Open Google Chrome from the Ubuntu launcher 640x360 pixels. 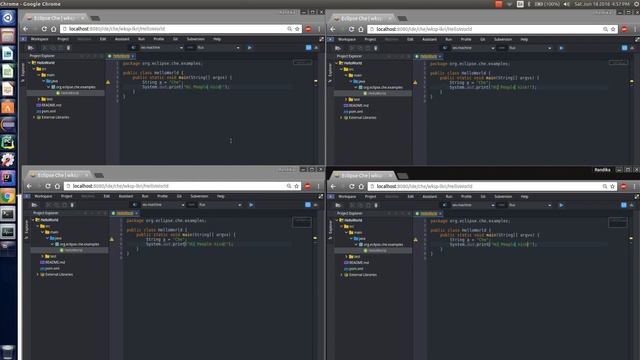tap(8, 196)
